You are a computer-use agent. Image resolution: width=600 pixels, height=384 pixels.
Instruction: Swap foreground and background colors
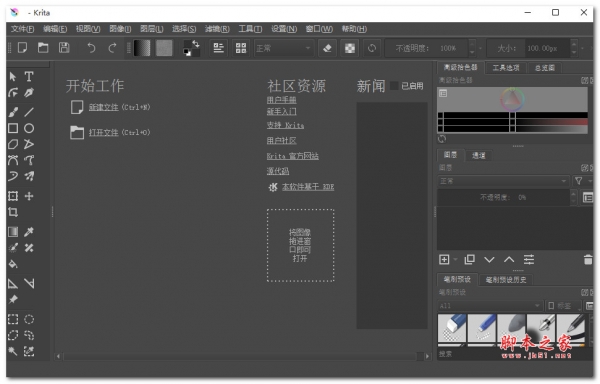pyautogui.click(x=196, y=44)
